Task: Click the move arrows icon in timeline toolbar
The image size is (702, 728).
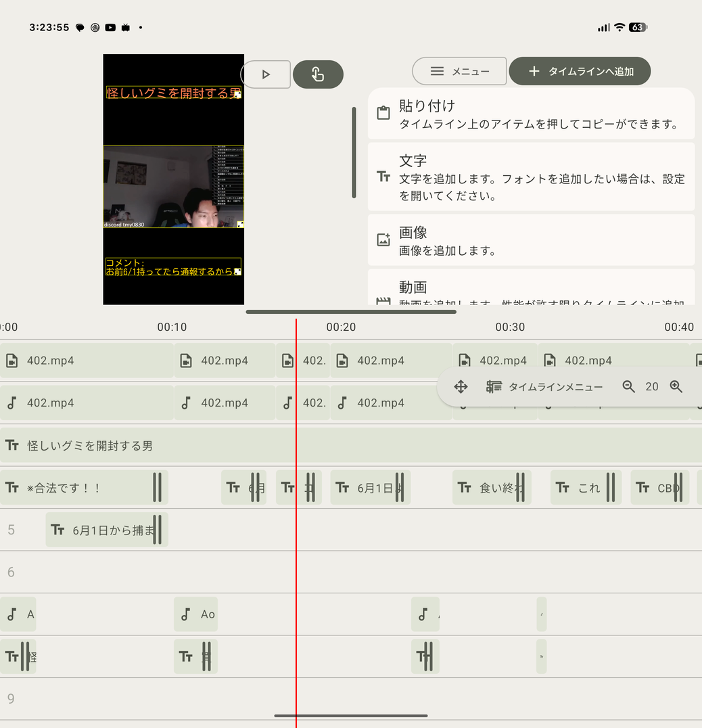Action: (461, 386)
